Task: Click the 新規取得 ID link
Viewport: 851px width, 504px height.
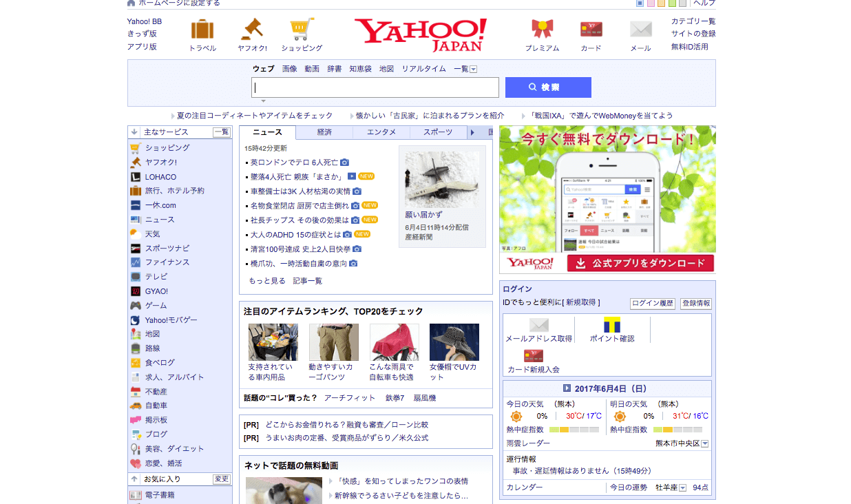Action: pyautogui.click(x=581, y=302)
